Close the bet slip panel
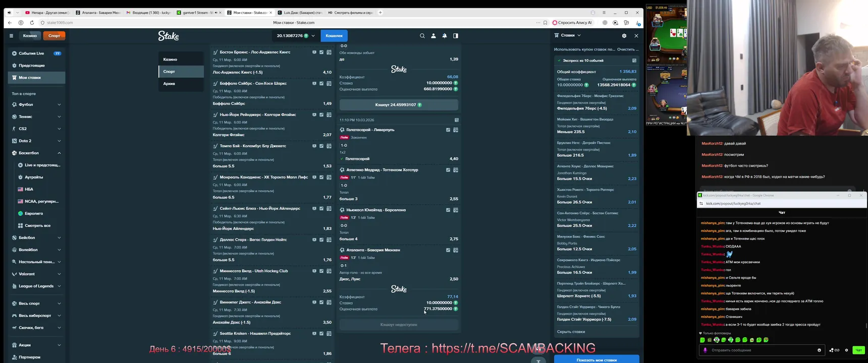Screen dimensions: 868x363 pyautogui.click(x=636, y=36)
